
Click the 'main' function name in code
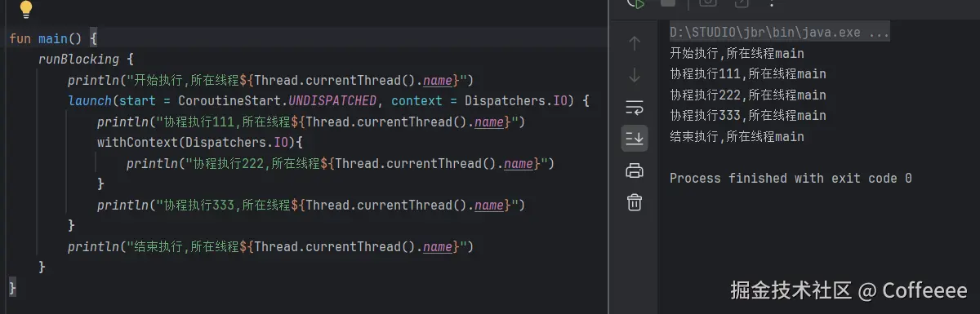pyautogui.click(x=53, y=38)
